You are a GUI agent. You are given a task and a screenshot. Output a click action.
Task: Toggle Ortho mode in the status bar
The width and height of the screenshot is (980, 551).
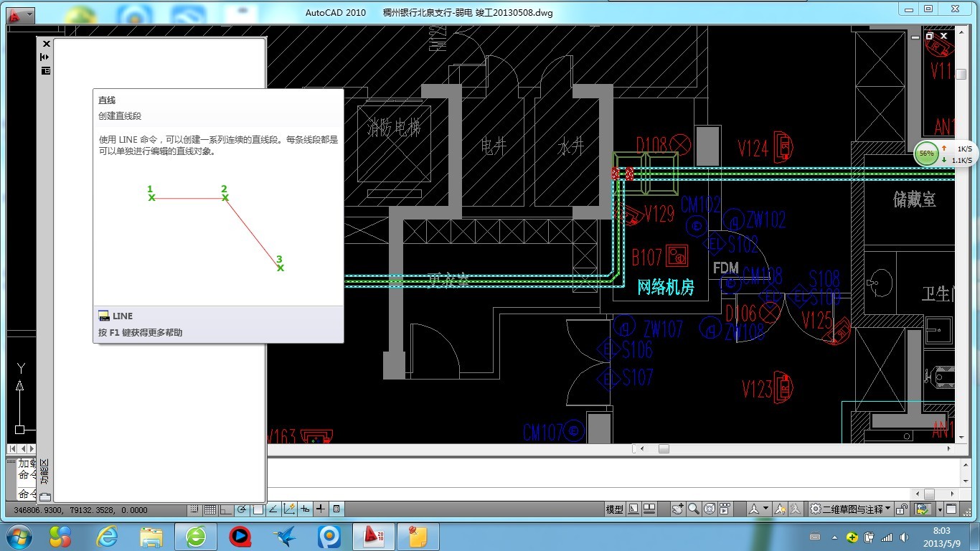click(x=226, y=509)
